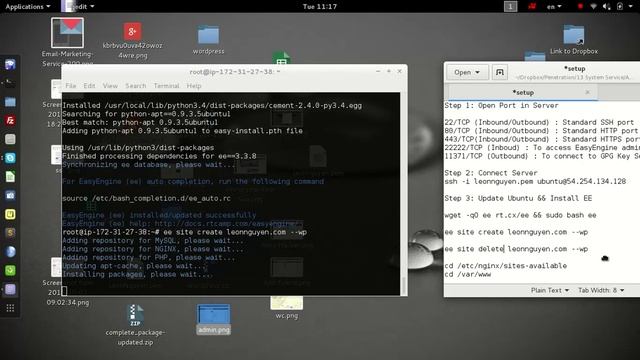Image resolution: width=640 pixels, height=360 pixels.
Task: Click 'source /etc/bash_completion.d/ee_auto.rc' in terminal
Action: click(147, 198)
